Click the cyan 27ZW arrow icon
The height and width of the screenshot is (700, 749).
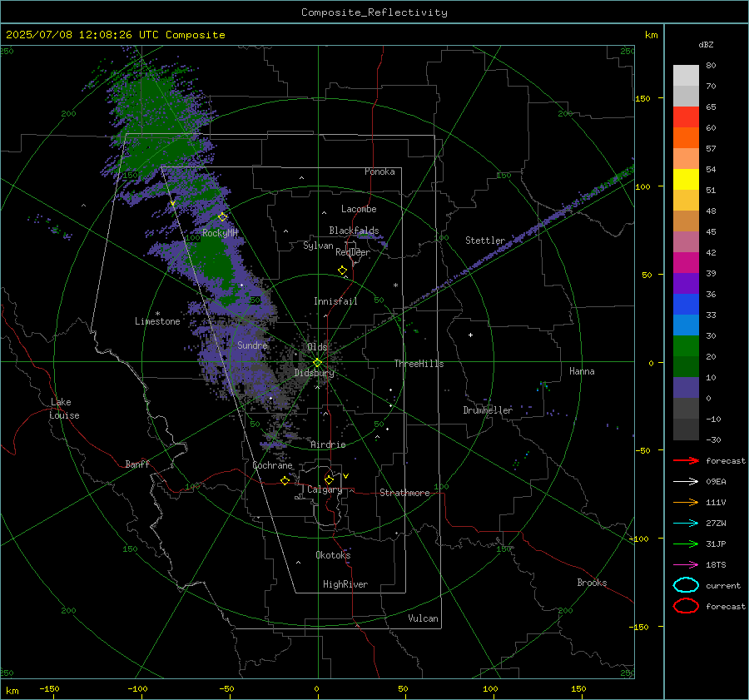point(686,524)
